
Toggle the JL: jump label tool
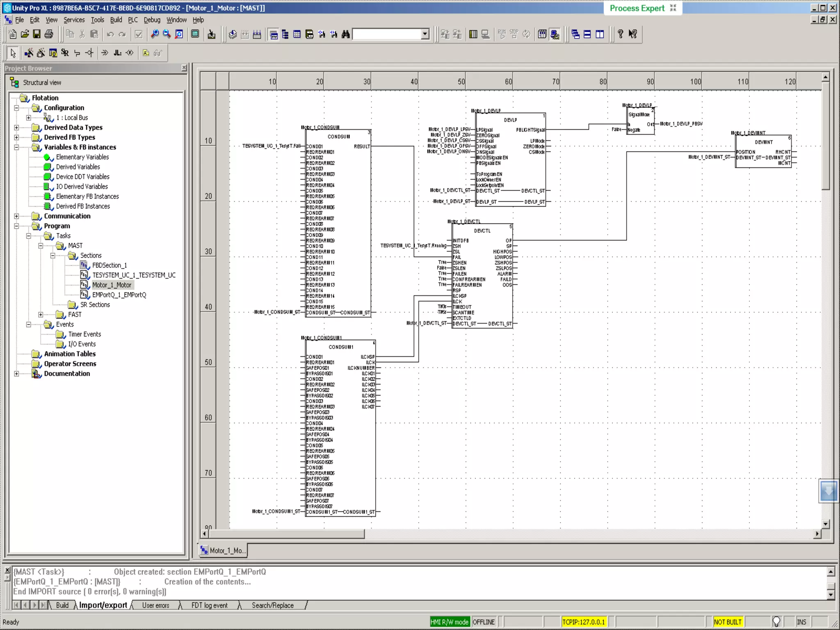pyautogui.click(x=117, y=53)
